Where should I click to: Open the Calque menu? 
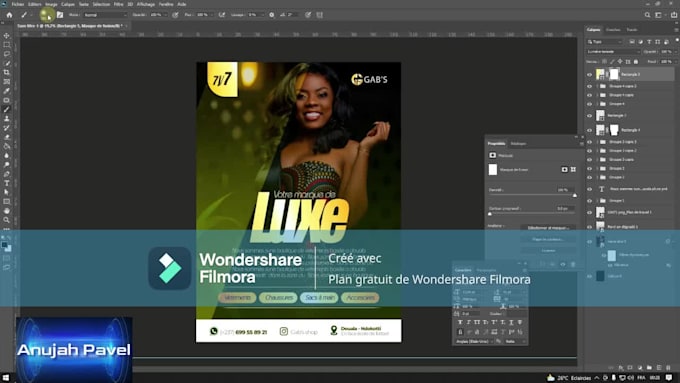tap(68, 4)
